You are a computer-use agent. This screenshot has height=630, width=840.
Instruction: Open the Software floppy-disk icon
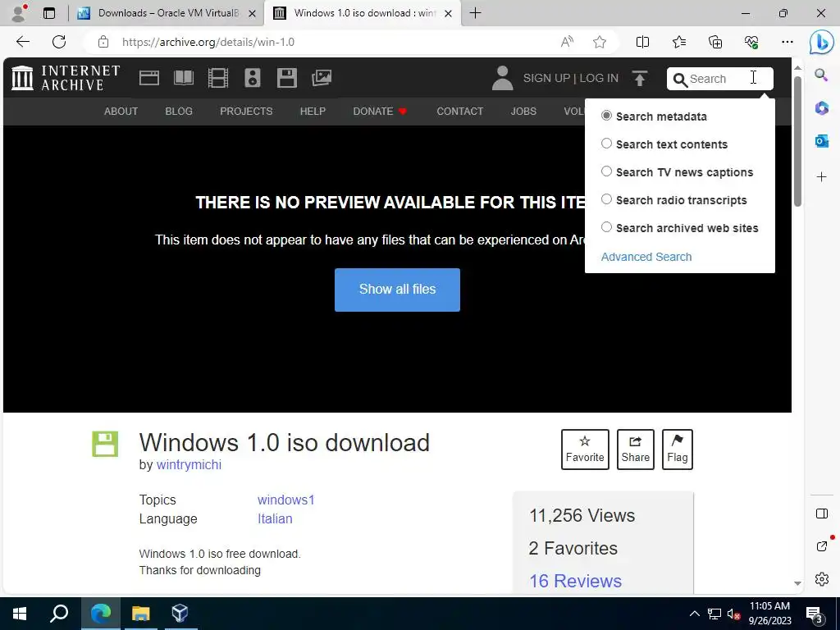286,78
